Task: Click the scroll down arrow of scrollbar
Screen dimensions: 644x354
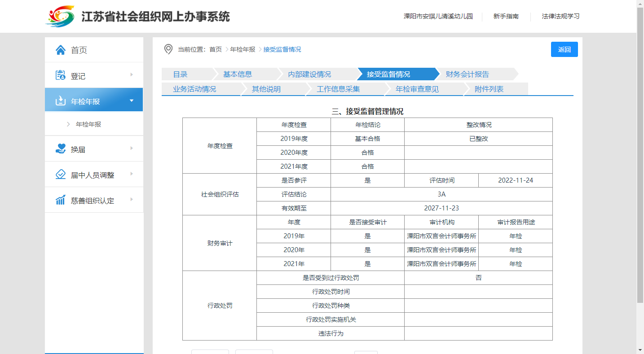Action: [x=640, y=350]
